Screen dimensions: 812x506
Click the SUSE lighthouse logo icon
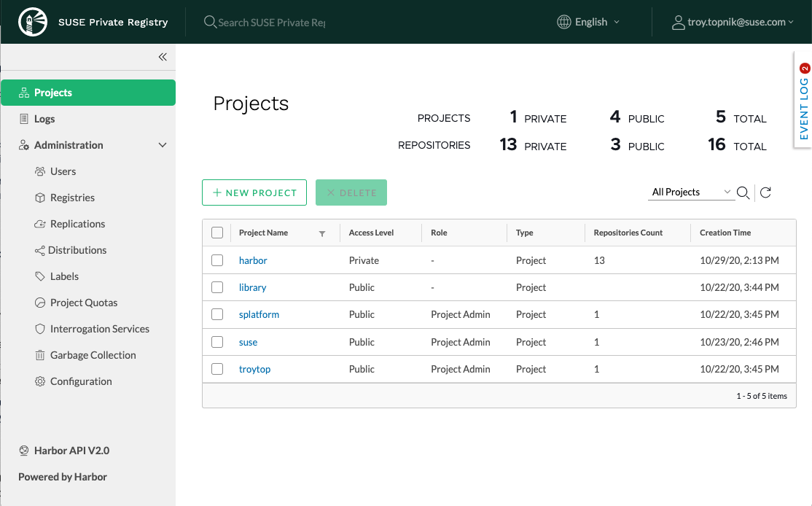coord(33,22)
